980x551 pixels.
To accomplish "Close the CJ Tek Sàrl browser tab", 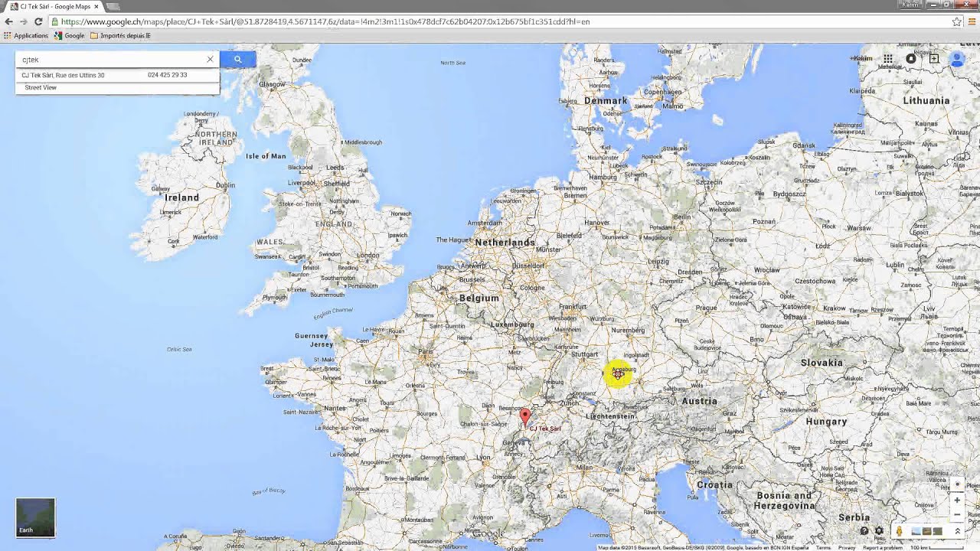I will coord(96,6).
